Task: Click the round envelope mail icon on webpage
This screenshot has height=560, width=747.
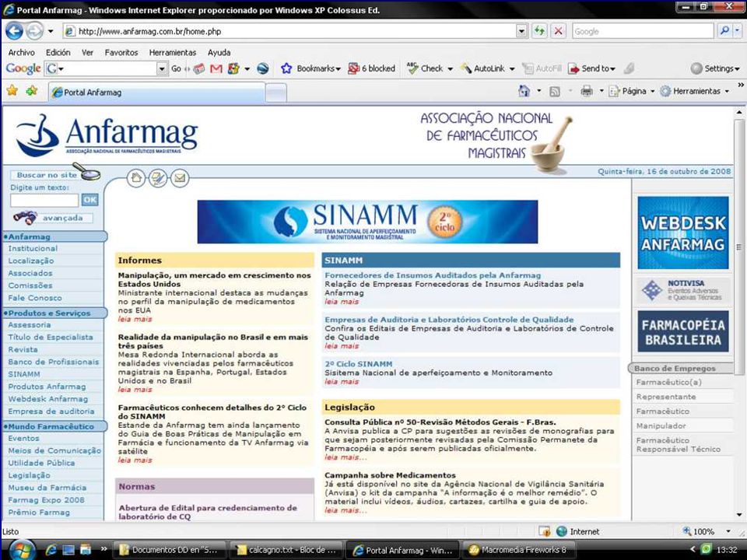Action: (180, 179)
